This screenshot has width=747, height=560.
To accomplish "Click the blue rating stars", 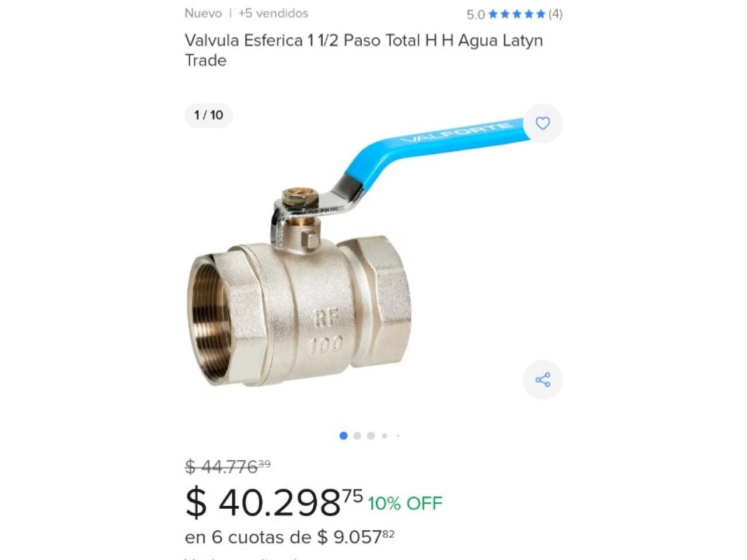I will pyautogui.click(x=516, y=14).
